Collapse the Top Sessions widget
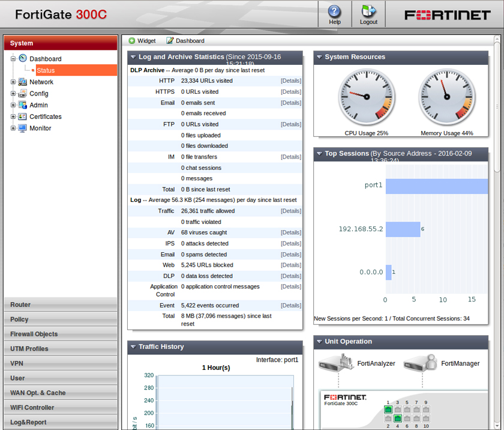The height and width of the screenshot is (430, 504). coord(319,153)
